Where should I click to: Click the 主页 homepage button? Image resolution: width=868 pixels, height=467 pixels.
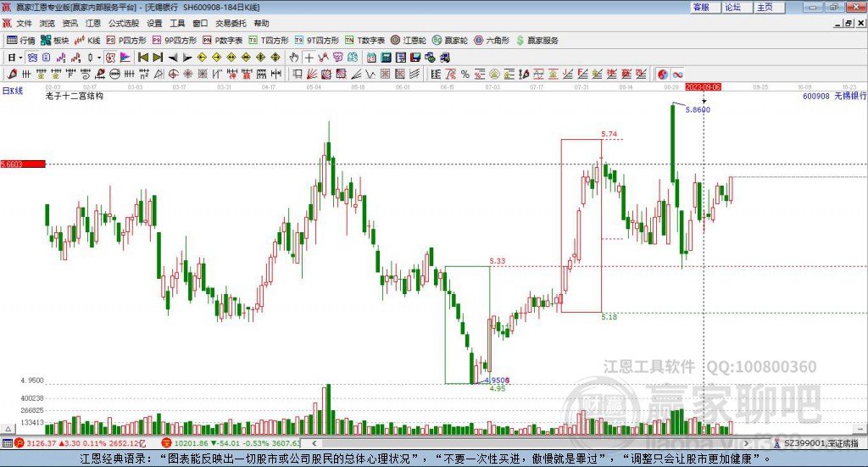pyautogui.click(x=770, y=7)
